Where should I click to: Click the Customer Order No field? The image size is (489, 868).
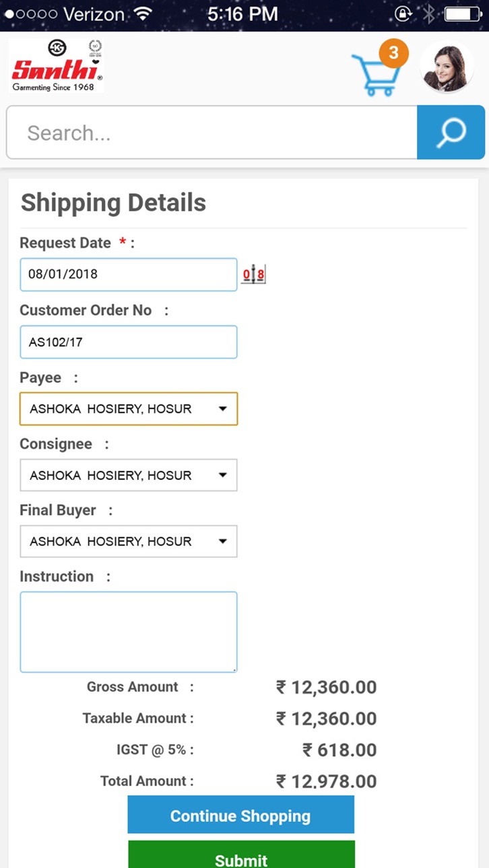click(129, 342)
